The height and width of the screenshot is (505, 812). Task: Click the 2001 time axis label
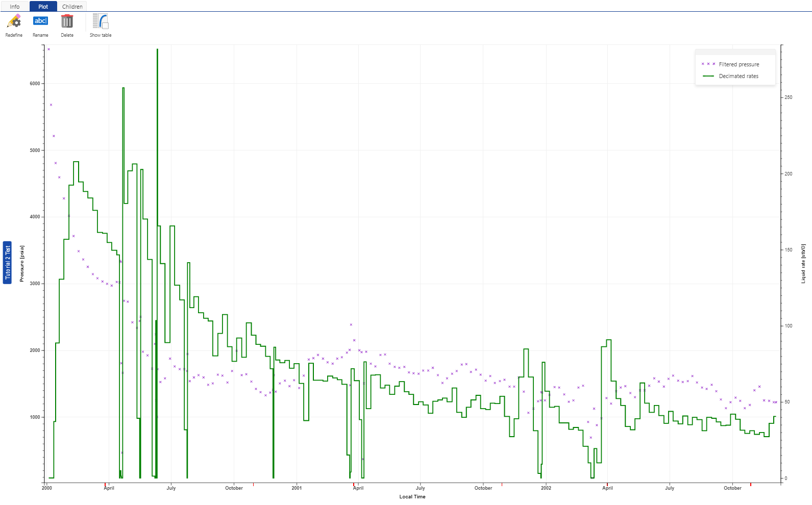[x=297, y=488]
